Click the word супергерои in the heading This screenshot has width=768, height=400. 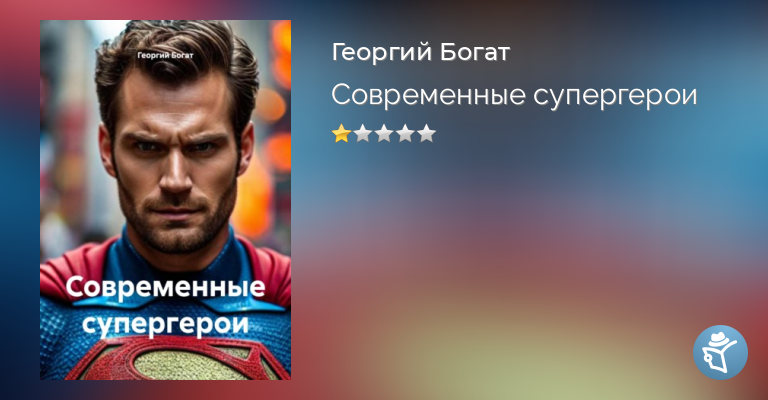click(x=615, y=96)
